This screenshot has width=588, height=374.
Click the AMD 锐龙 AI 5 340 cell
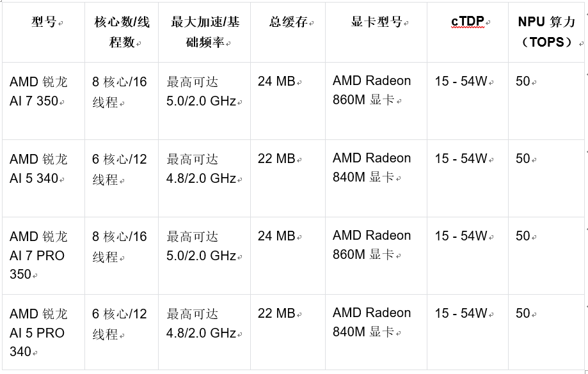point(38,169)
